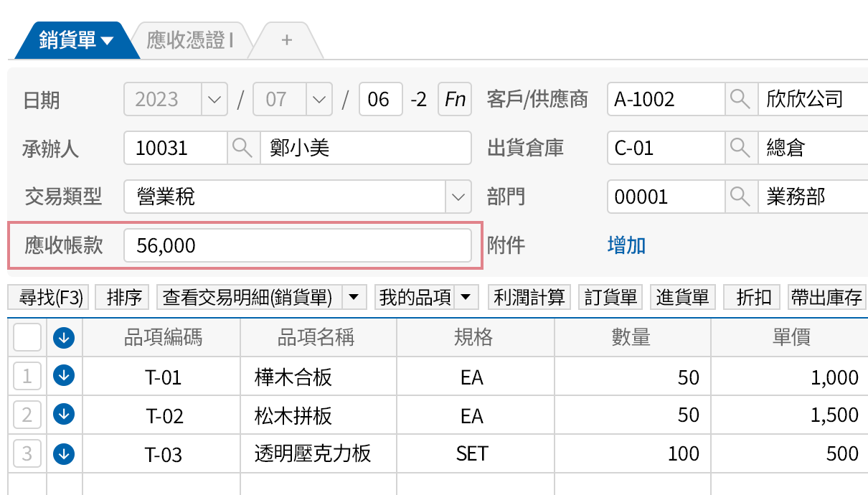Click the blue arrow icon on the 松木拼板 row
This screenshot has width=868, height=495.
coord(63,415)
